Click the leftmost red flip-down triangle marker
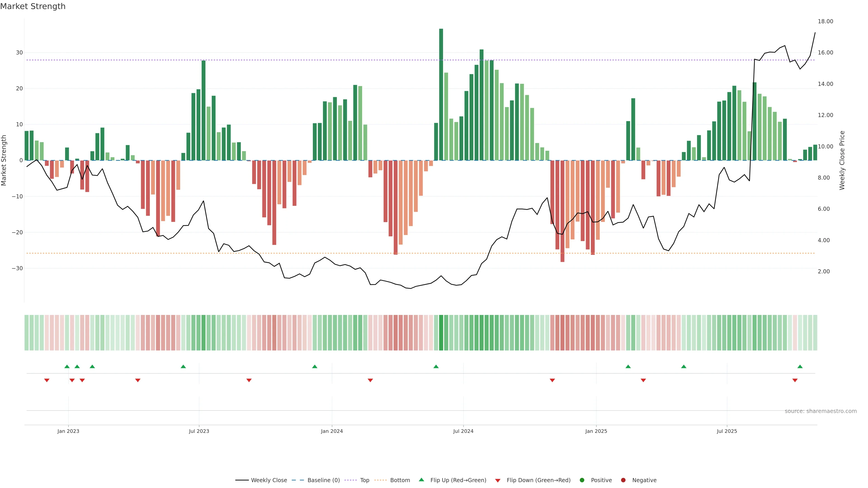This screenshot has height=488, width=868. pos(47,380)
